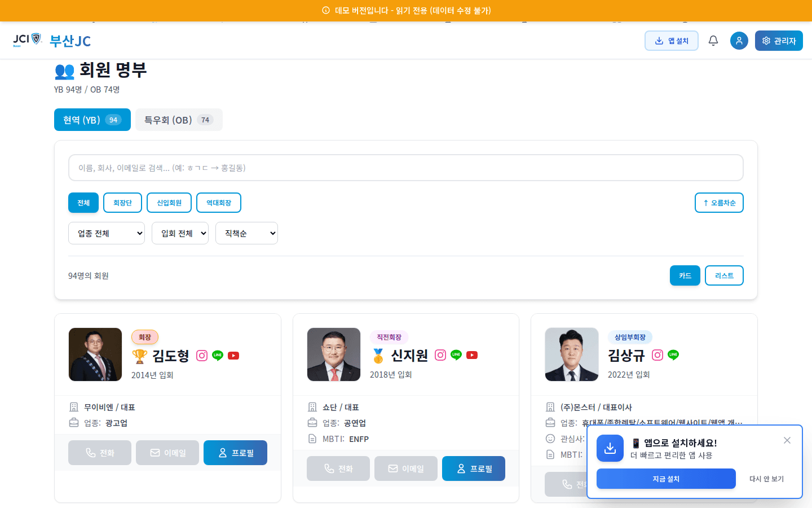Click the user profile icon in header
The height and width of the screenshot is (508, 812).
739,40
